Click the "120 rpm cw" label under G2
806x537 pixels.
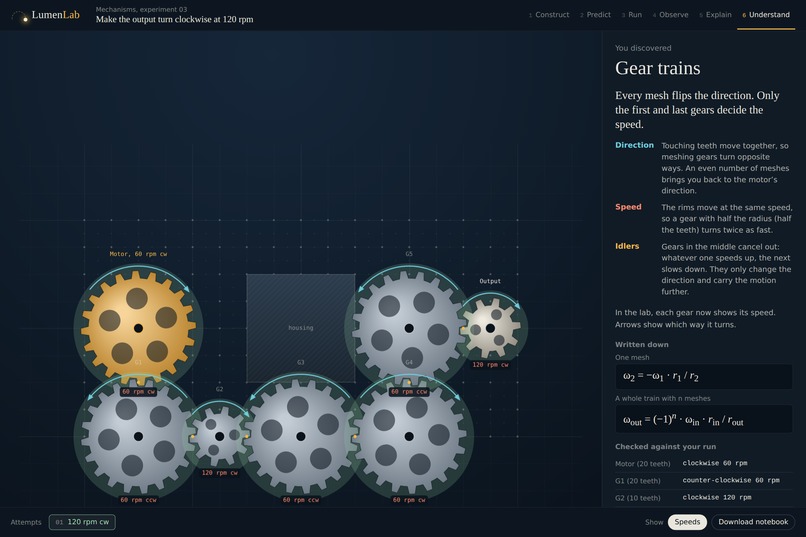(219, 472)
